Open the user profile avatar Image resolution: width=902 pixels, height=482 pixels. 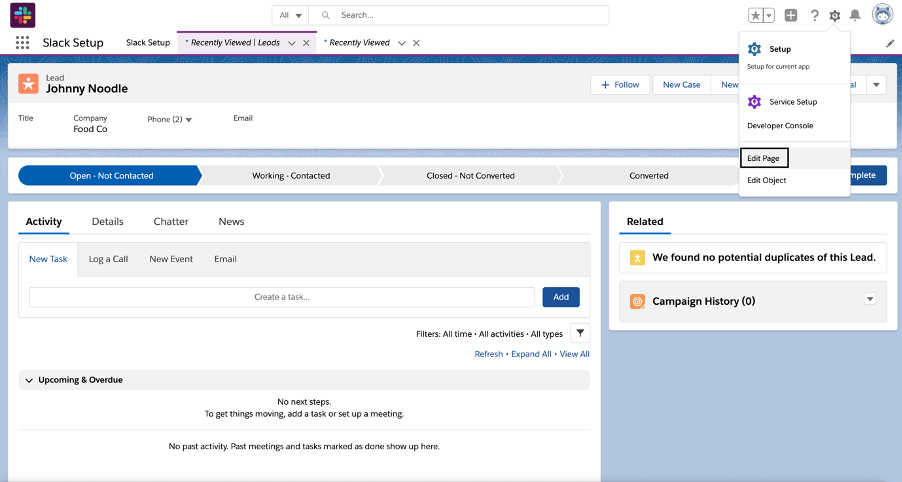(x=882, y=15)
